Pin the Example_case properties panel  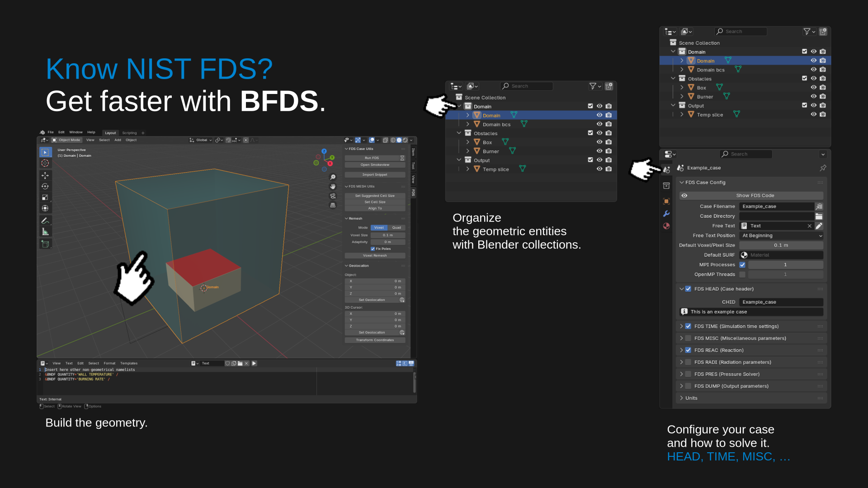pos(823,168)
